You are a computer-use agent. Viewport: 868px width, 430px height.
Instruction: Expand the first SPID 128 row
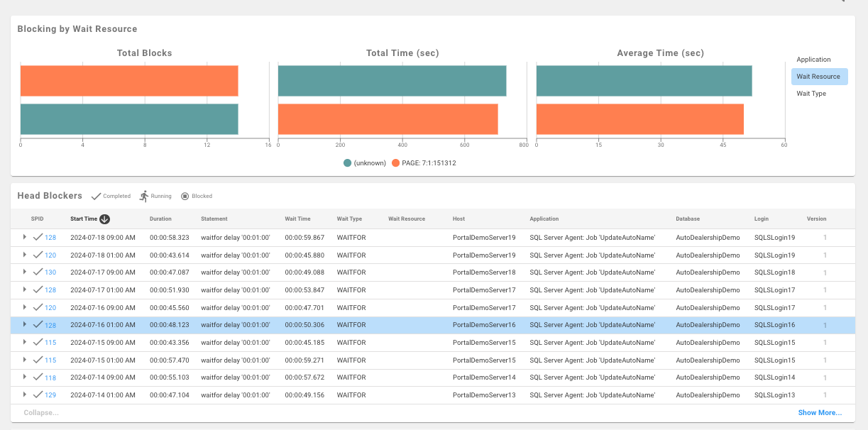coord(26,237)
